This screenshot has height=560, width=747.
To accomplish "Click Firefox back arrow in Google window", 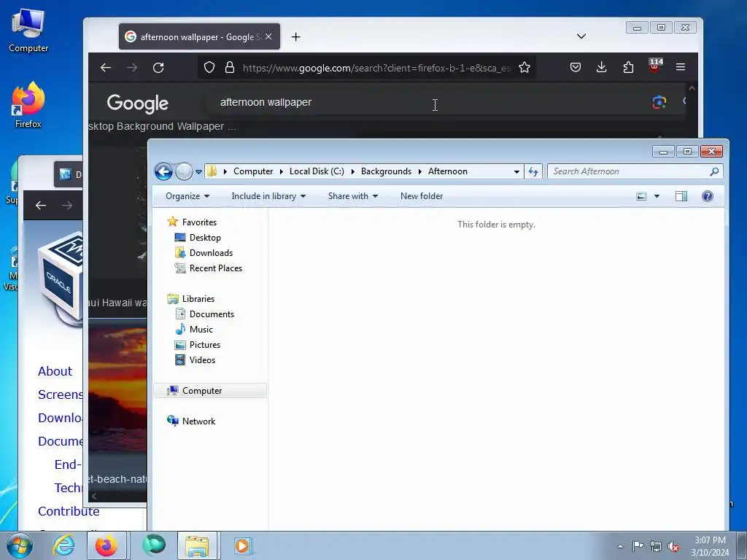I will [106, 68].
